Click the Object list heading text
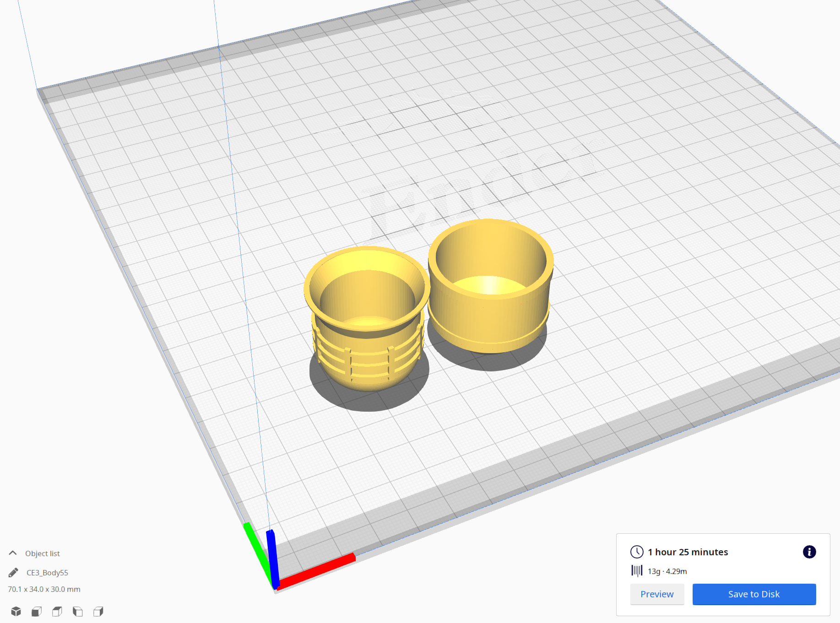This screenshot has height=623, width=840. pos(43,553)
